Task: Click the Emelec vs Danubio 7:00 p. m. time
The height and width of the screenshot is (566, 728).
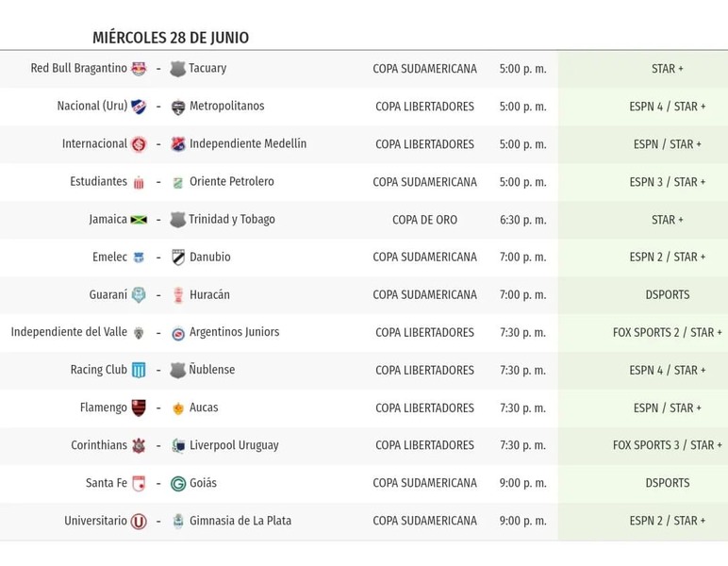Action: (522, 258)
